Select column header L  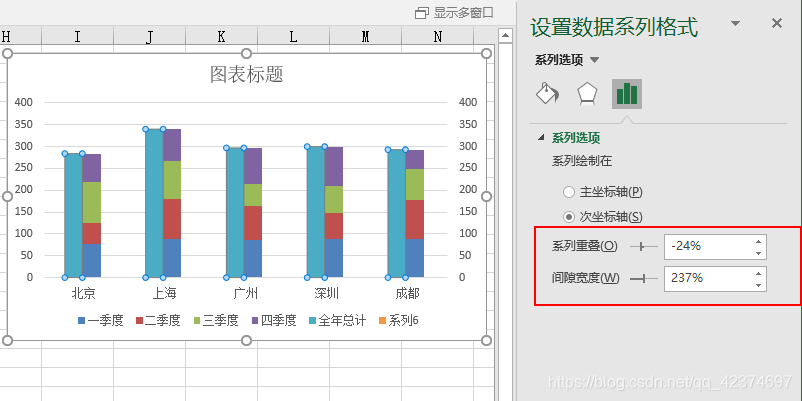pos(294,36)
